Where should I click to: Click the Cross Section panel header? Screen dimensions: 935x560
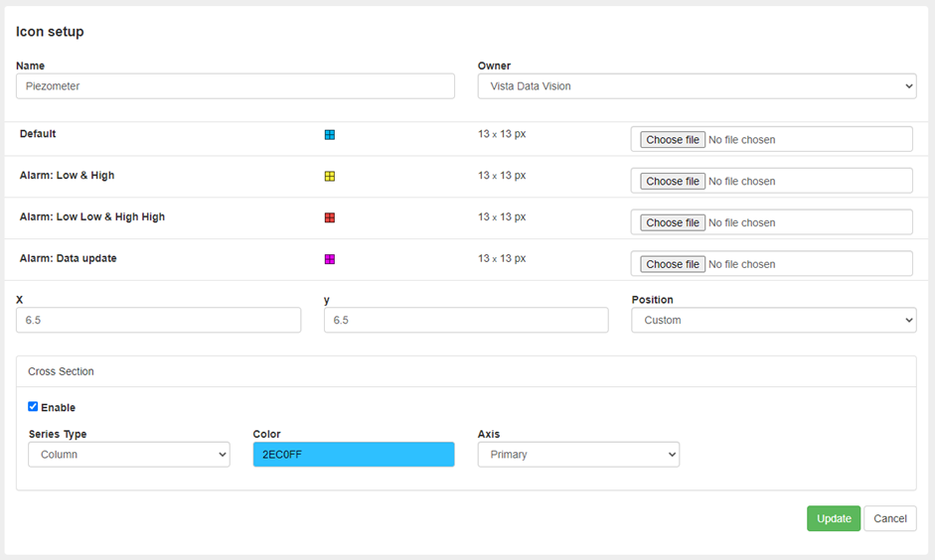tap(466, 371)
